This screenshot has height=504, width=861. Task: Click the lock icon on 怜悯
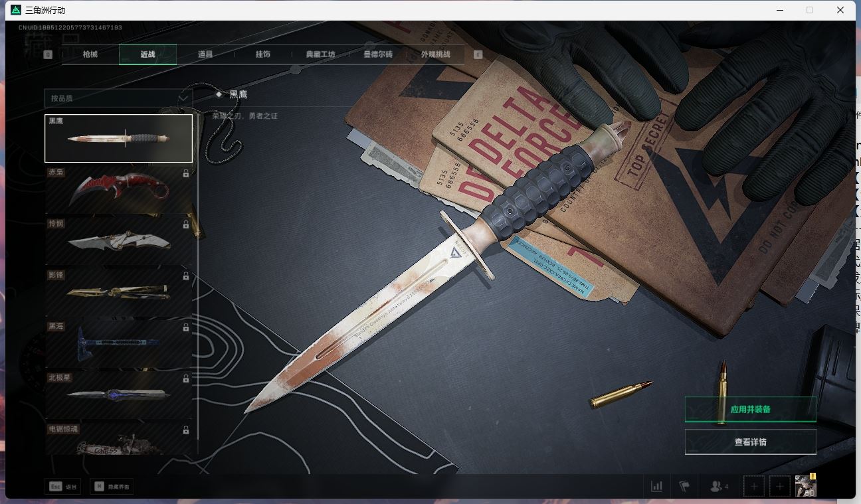pos(186,225)
